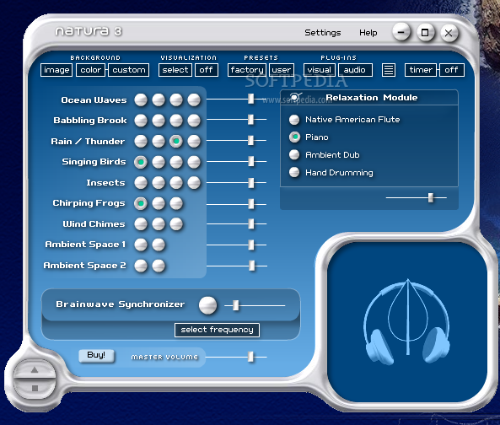Select first Ocean Waves sound variation
Viewport: 500px width, 425px height.
pyautogui.click(x=141, y=100)
